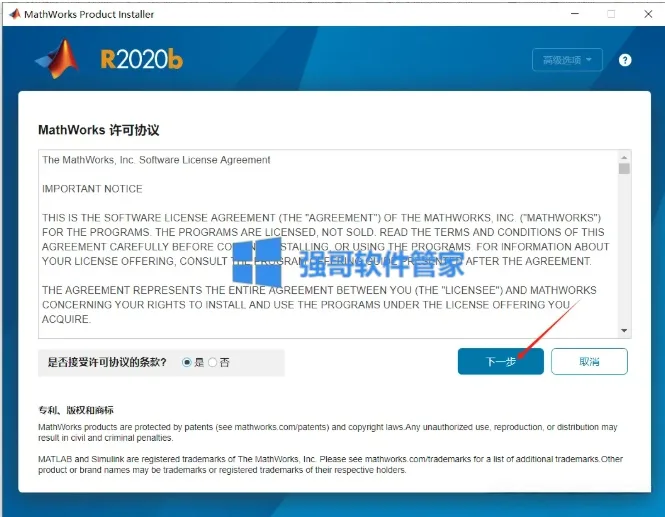This screenshot has height=517, width=665.
Task: Click 'The MathWorks, Inc. Software License Agreement' line
Action: 156,160
